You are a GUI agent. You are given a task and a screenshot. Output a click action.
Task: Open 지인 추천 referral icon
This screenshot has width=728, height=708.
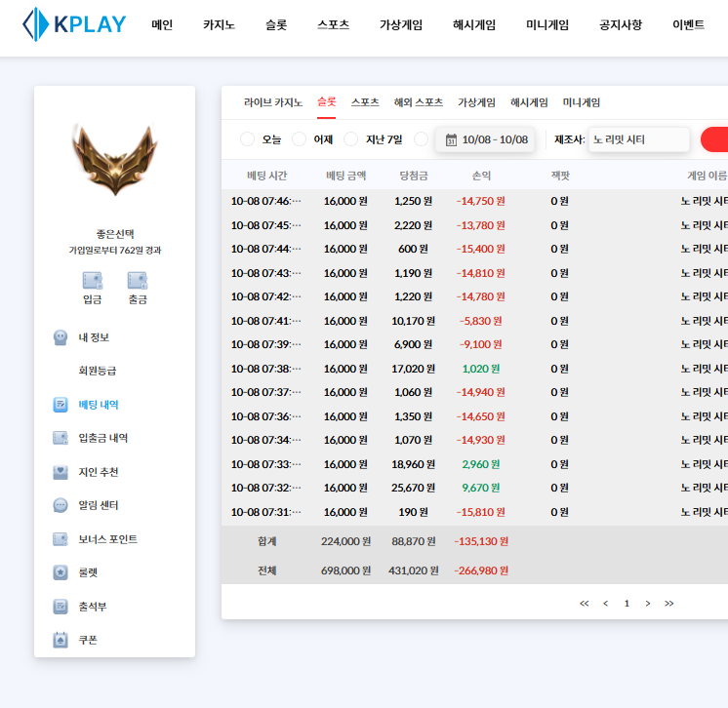click(61, 472)
